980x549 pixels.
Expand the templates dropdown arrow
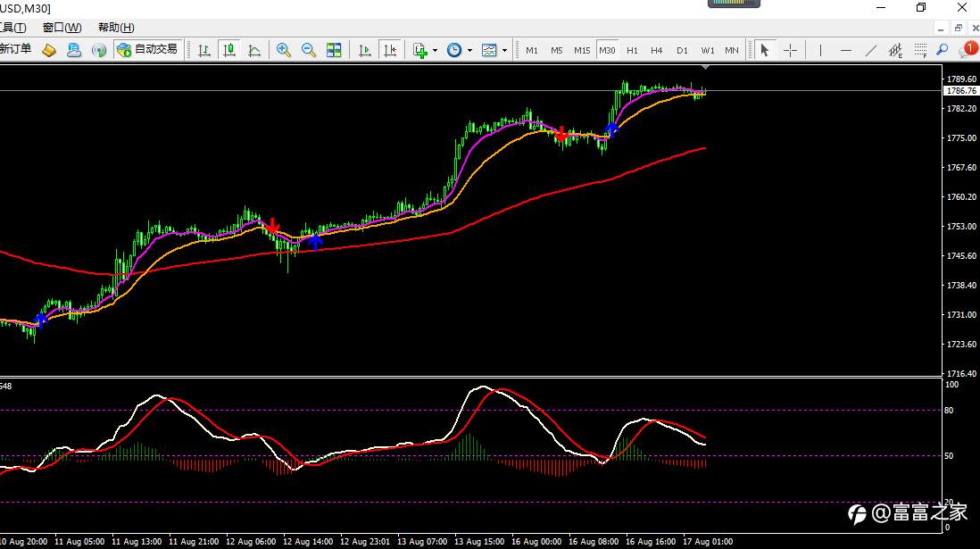click(504, 51)
